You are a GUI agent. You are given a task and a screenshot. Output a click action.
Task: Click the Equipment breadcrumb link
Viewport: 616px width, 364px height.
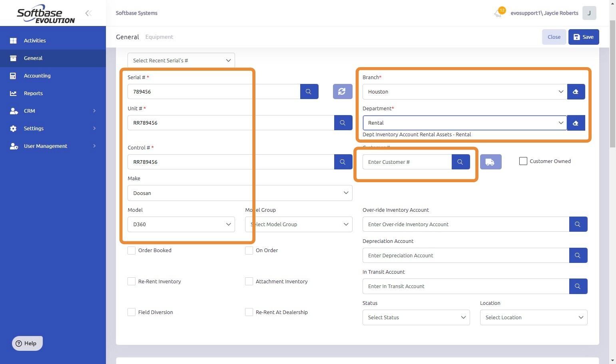pyautogui.click(x=159, y=37)
